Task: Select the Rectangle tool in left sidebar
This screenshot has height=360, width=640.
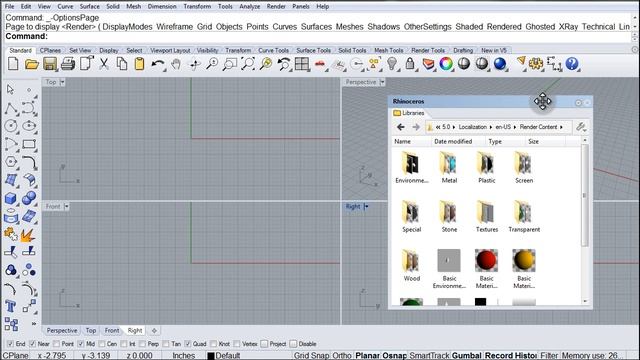Action: pyautogui.click(x=29, y=144)
